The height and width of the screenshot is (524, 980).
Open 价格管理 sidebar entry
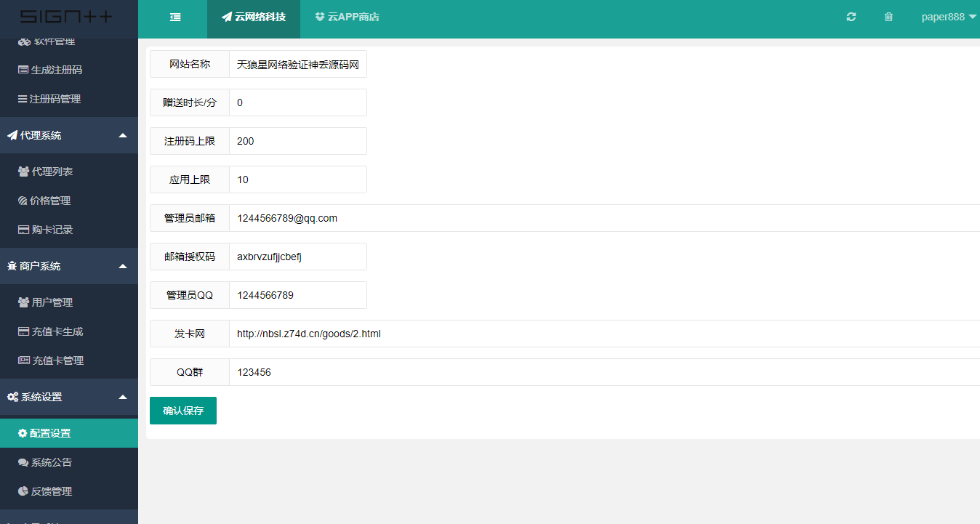(49, 201)
